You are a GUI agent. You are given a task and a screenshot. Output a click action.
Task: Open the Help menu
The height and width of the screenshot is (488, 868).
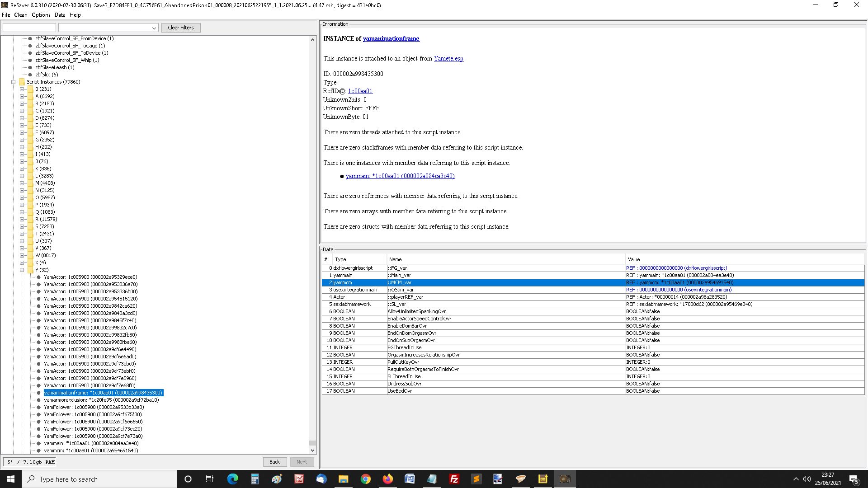click(x=75, y=15)
